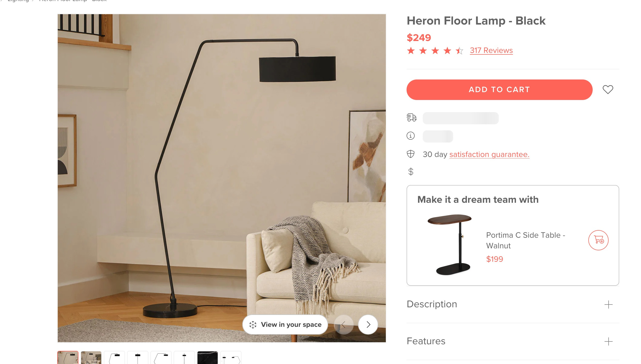Open Portima C Side Table product image

tap(450, 245)
